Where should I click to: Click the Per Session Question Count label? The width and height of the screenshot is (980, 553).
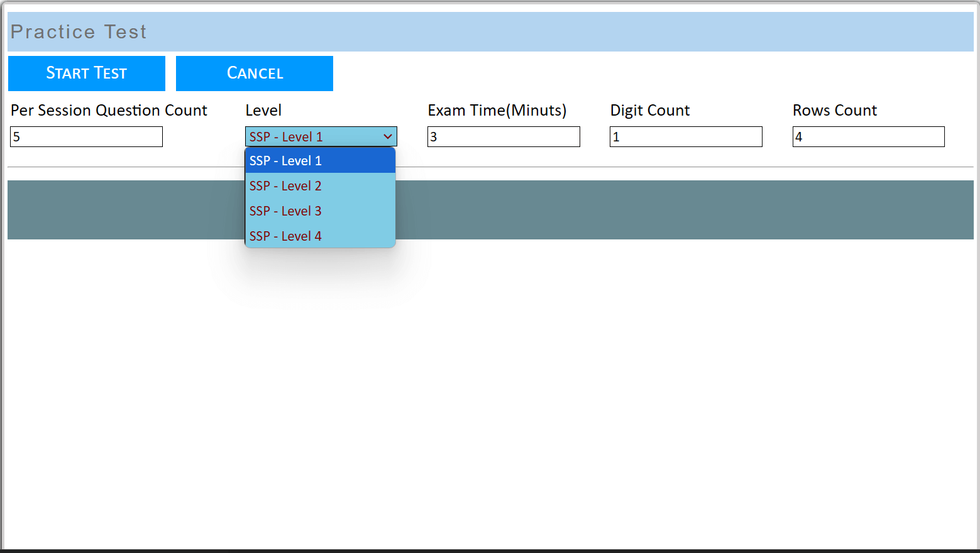(x=108, y=110)
